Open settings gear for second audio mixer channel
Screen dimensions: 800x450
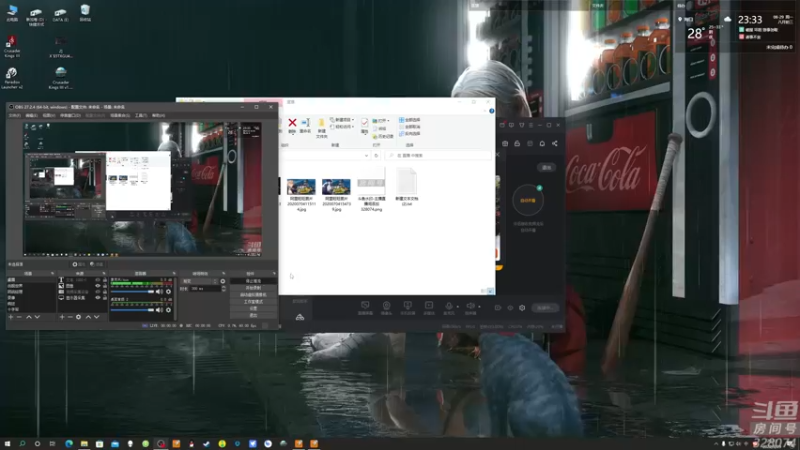(168, 310)
